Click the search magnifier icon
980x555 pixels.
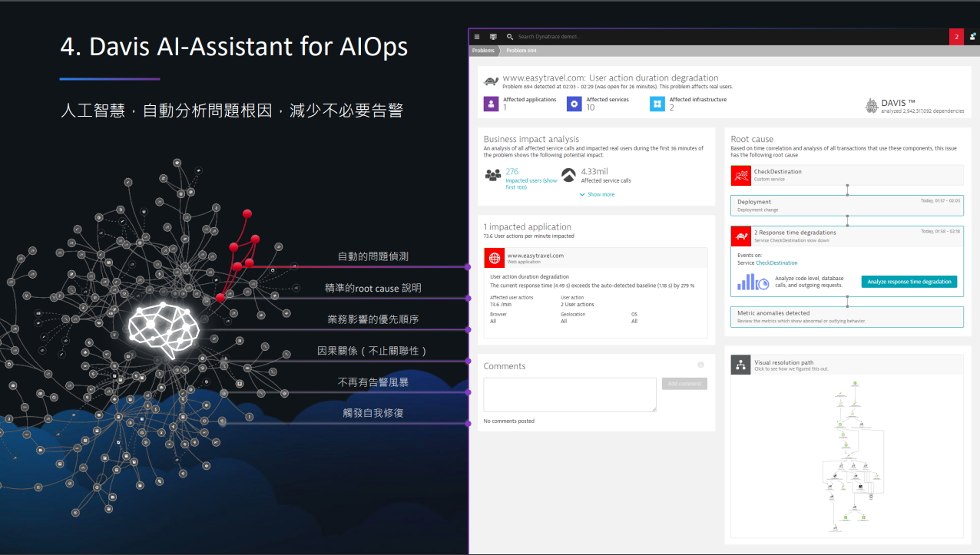510,36
